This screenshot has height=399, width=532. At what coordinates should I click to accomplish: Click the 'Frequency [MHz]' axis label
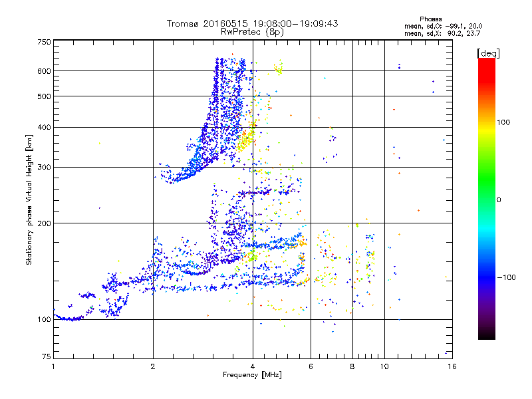tap(252, 375)
